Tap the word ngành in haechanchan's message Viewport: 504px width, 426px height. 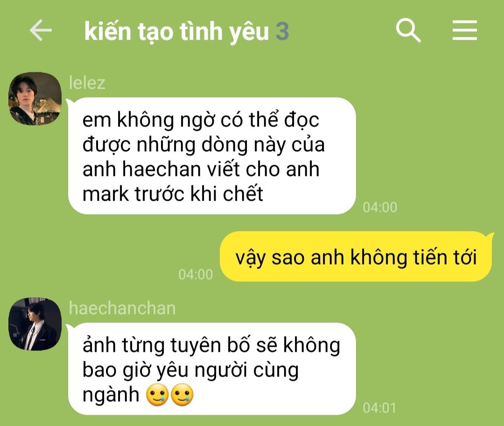(x=111, y=395)
